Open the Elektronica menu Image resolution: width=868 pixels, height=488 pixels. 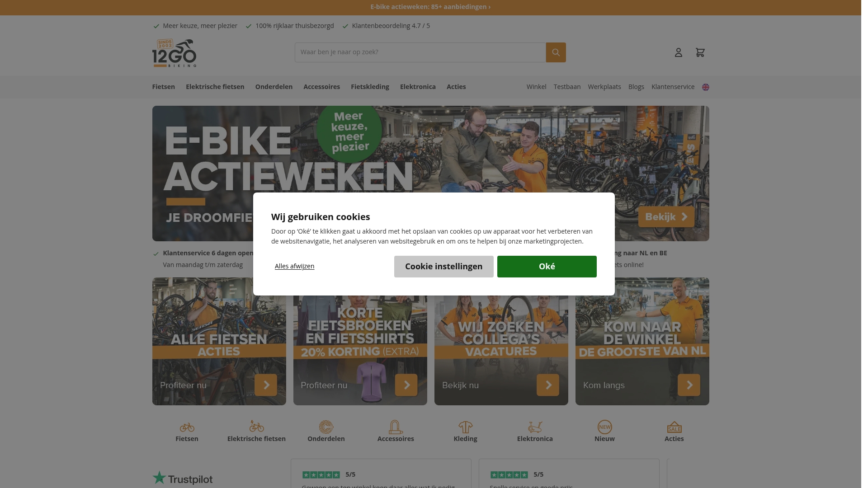tap(418, 87)
